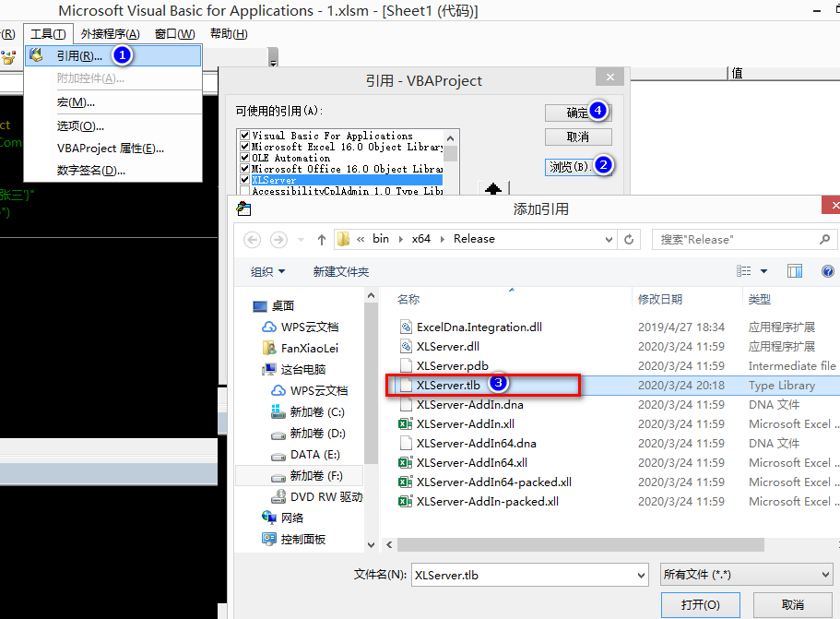Image resolution: width=840 pixels, height=619 pixels.
Task: Open the 组织 organize dropdown
Action: click(267, 272)
